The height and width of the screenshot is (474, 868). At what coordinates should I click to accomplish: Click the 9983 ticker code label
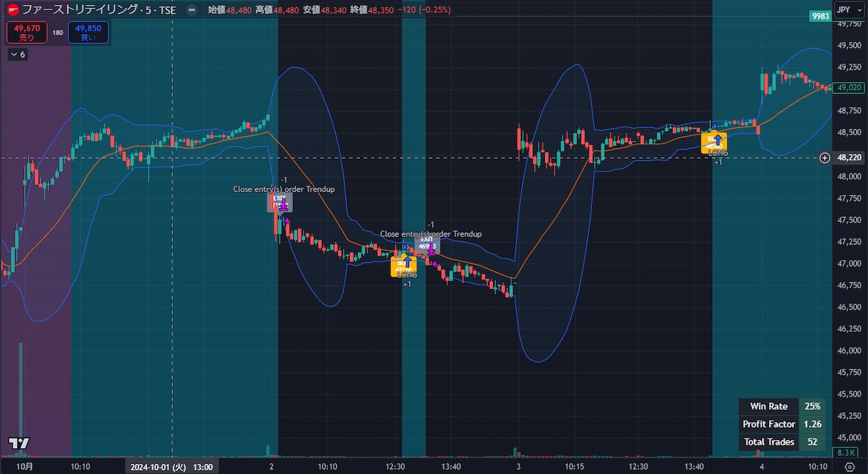[820, 16]
